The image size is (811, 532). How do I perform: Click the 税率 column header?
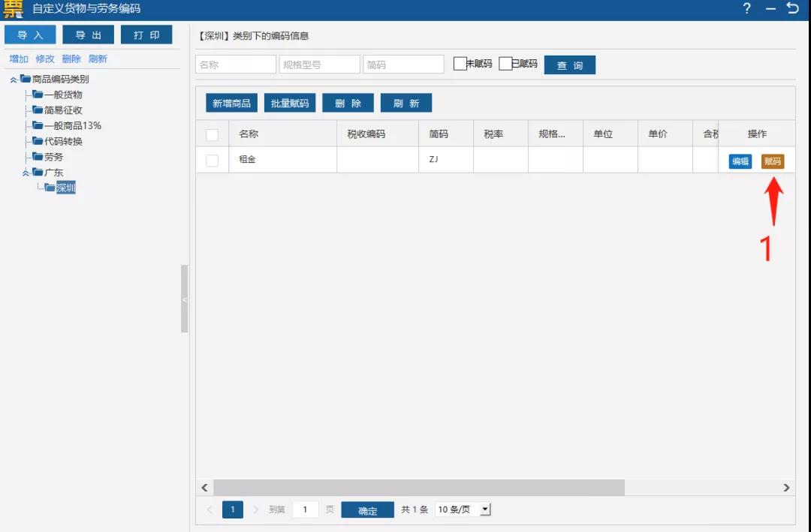coord(501,134)
